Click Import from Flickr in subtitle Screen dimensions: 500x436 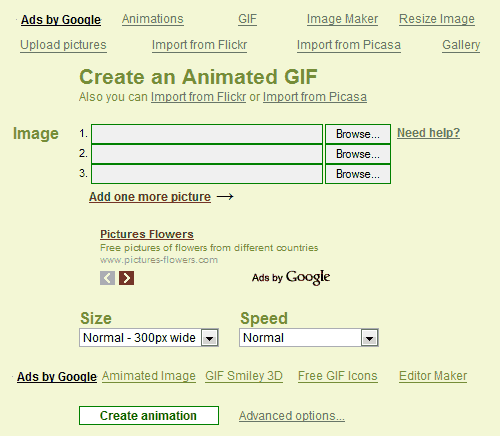point(198,97)
